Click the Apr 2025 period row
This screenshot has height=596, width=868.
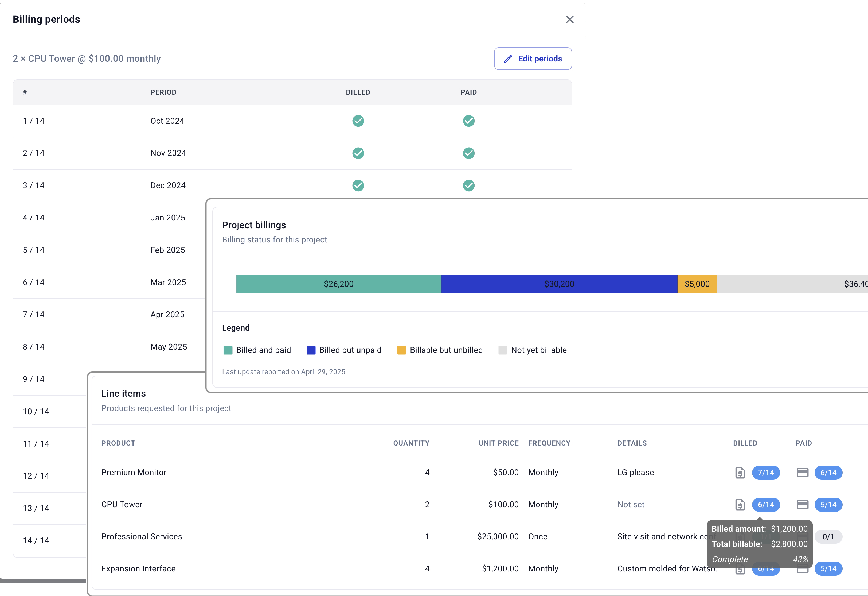click(x=109, y=315)
